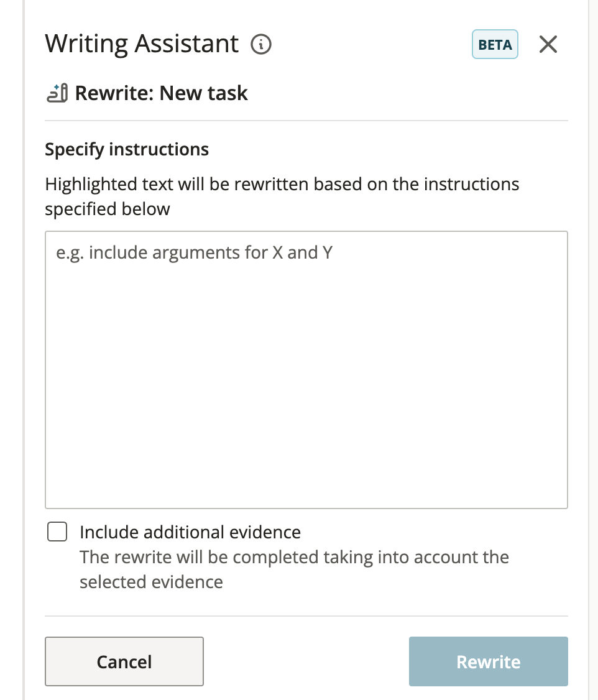This screenshot has width=598, height=700.
Task: Click the Specify instructions heading
Action: [127, 150]
